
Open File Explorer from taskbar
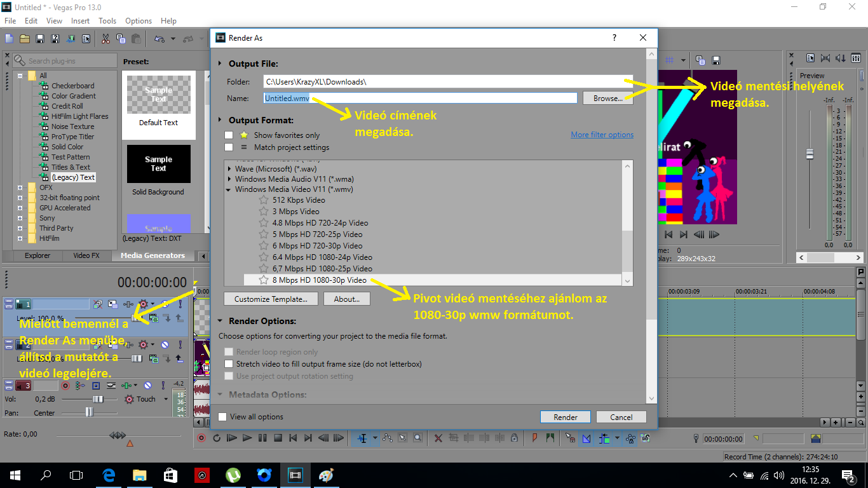tap(140, 475)
